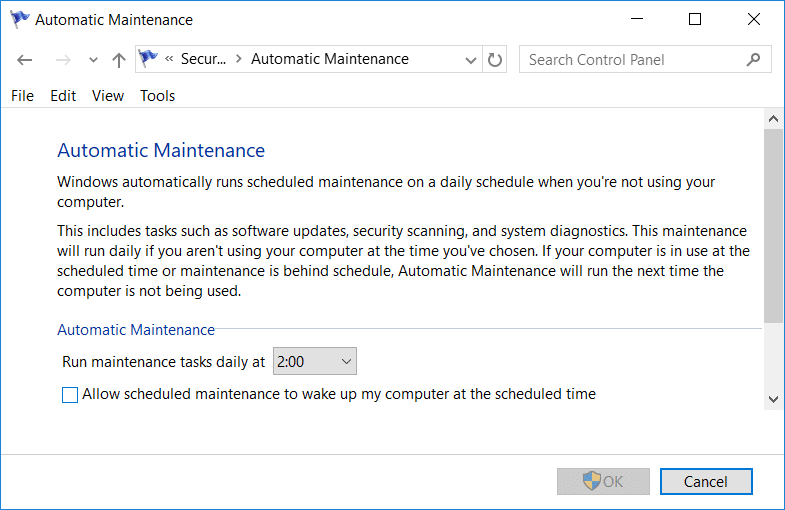Go up one level with Up arrow
The image size is (785, 510).
pos(119,60)
